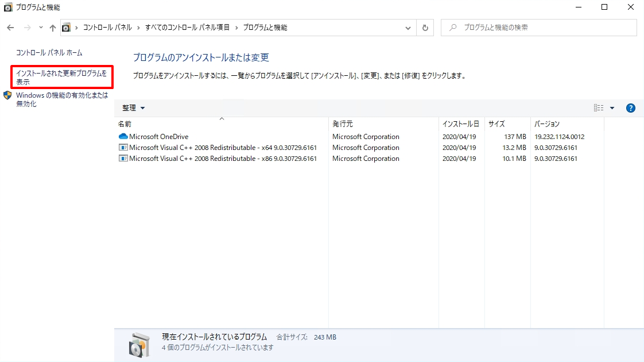Select Microsoft OneDrive row

359,137
